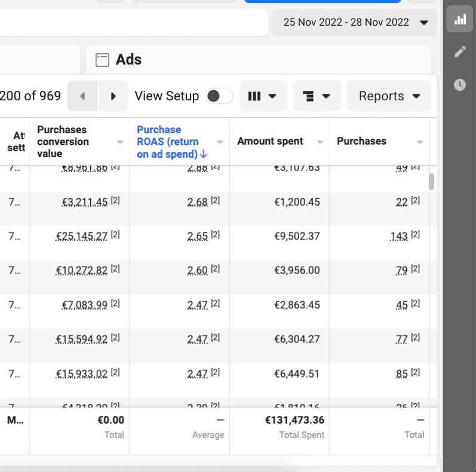This screenshot has width=476, height=472.
Task: Click the Ads tab icon
Action: pos(103,60)
